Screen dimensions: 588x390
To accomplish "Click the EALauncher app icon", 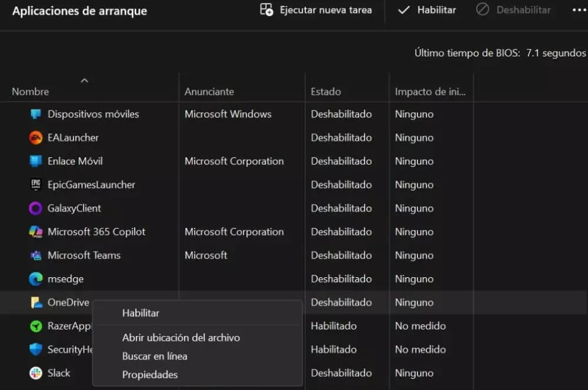I will 36,138.
